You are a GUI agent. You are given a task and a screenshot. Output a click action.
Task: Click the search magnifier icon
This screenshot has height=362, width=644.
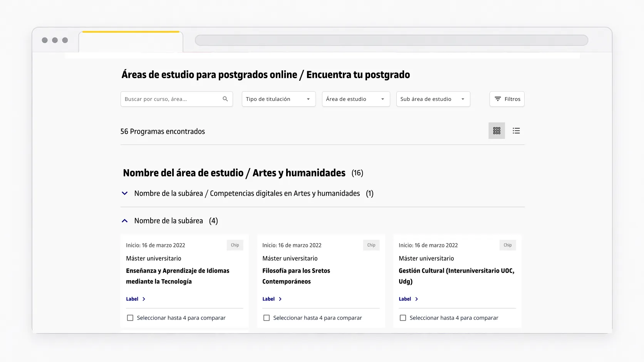click(x=225, y=99)
